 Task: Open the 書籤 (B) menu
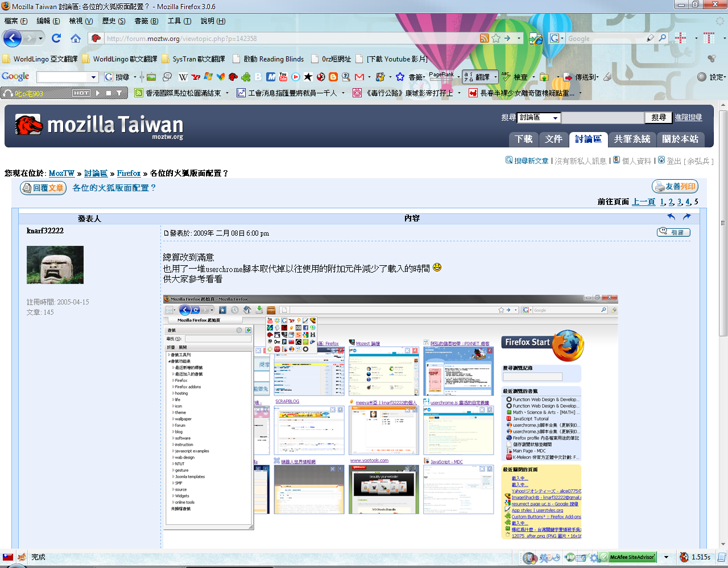(x=146, y=21)
